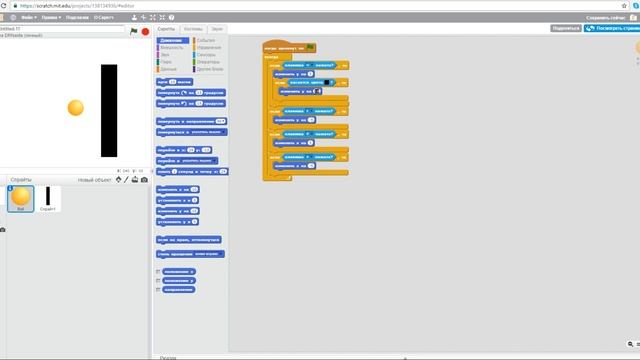640x360 pixels.
Task: Select the Данные block category
Action: coord(168,69)
